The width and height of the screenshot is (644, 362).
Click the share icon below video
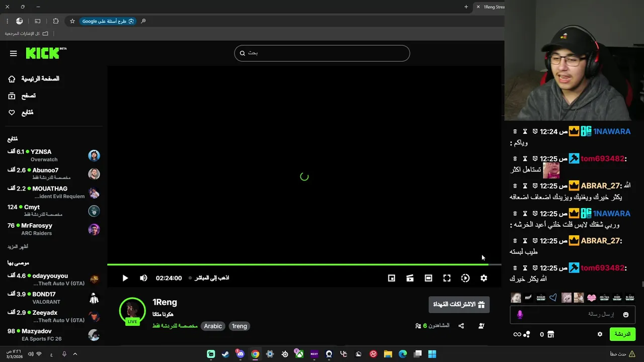(x=461, y=326)
